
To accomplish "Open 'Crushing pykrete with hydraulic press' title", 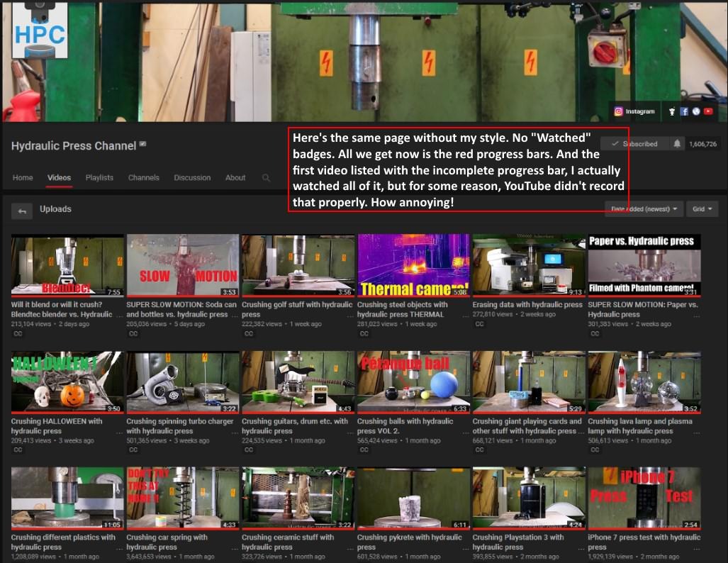I will pos(410,542).
